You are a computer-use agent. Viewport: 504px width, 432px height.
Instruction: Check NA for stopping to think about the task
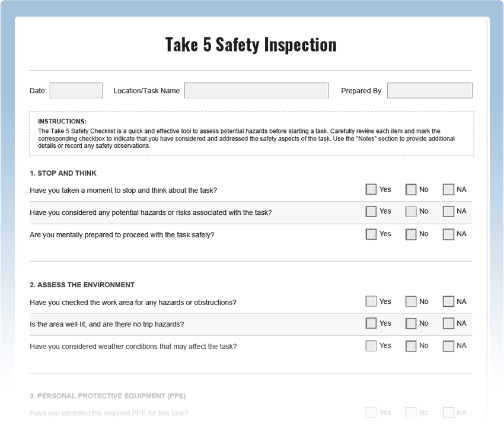(x=448, y=189)
